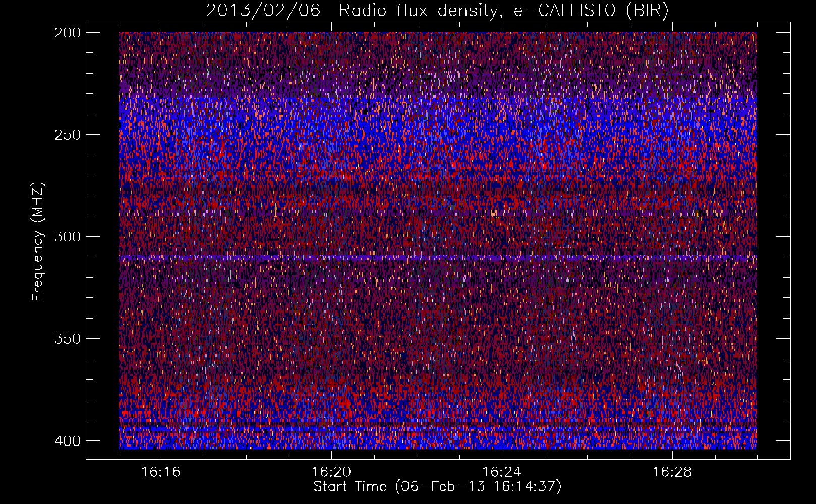
Task: Click the '250' frequency tick label
Action: click(67, 135)
